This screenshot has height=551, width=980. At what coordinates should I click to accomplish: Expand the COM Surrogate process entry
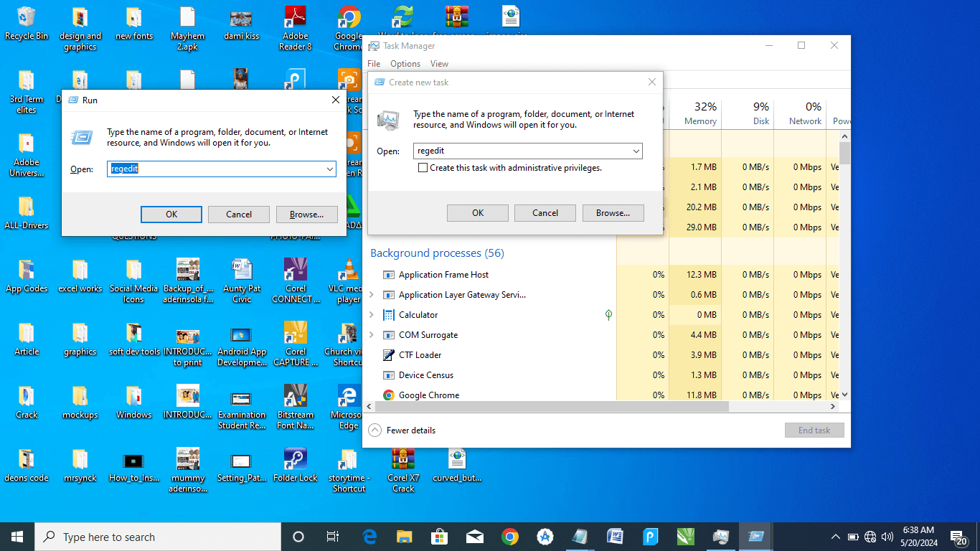[371, 334]
